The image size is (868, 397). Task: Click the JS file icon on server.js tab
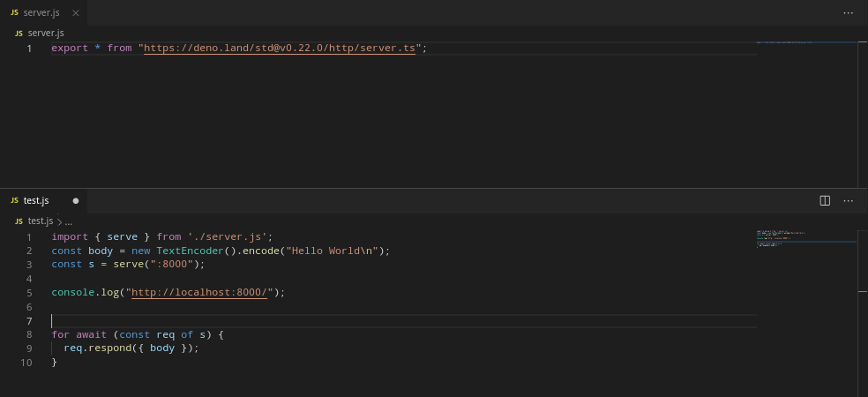click(x=14, y=12)
